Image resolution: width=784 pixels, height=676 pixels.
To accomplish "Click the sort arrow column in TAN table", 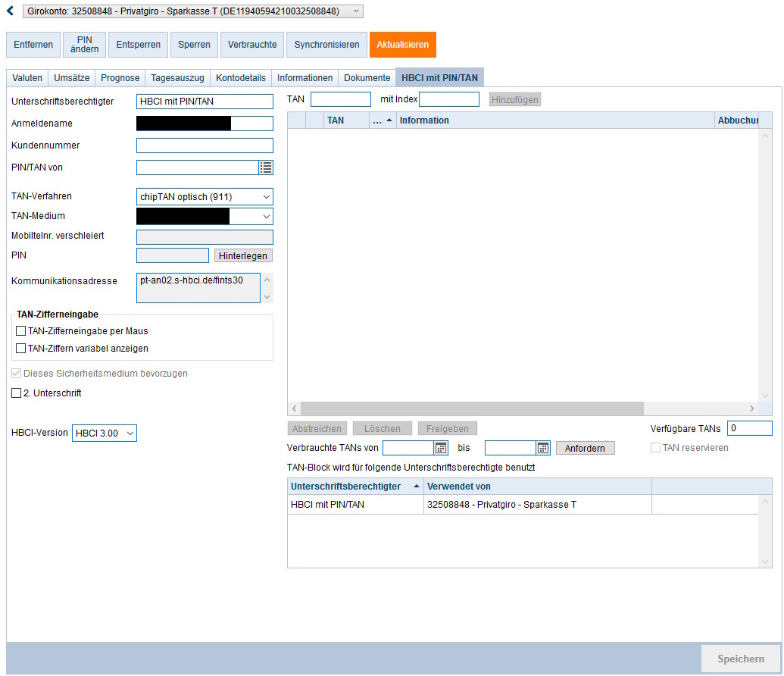I will [383, 120].
